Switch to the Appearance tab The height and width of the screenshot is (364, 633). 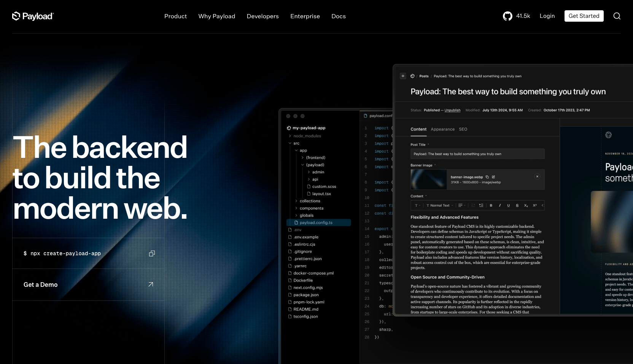[x=442, y=129]
